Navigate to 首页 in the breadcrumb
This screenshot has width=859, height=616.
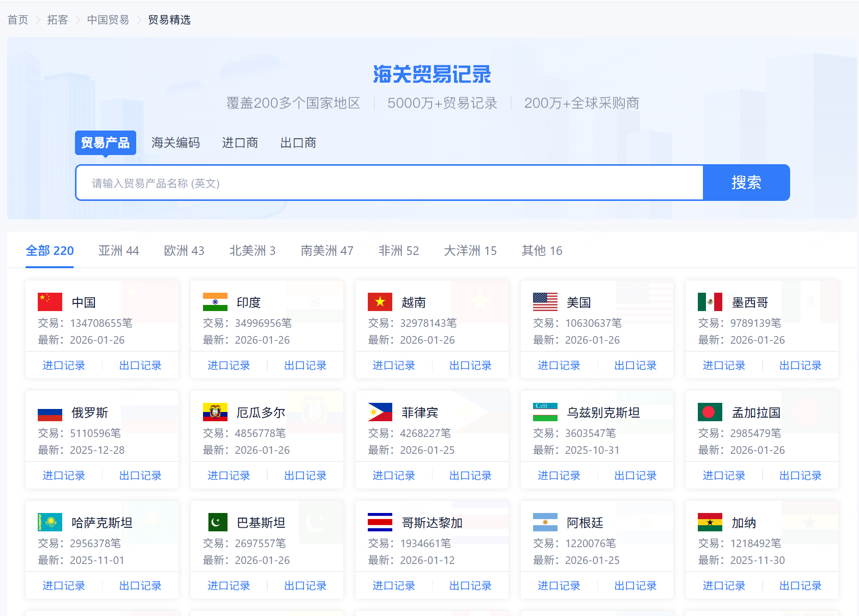point(18,20)
